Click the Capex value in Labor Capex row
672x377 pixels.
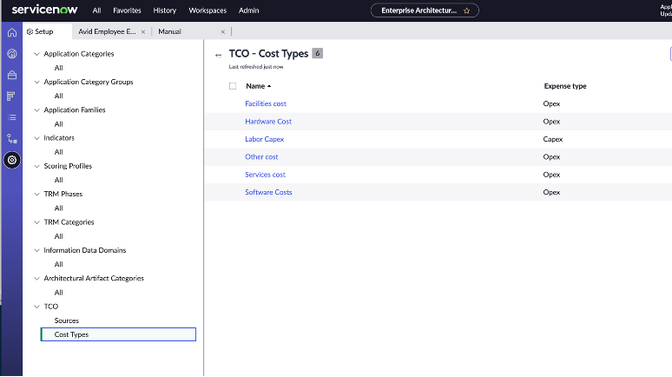coord(553,139)
